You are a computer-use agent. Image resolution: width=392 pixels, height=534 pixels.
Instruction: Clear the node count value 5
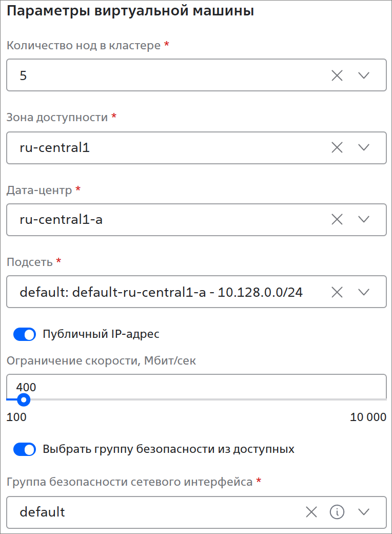tap(337, 75)
